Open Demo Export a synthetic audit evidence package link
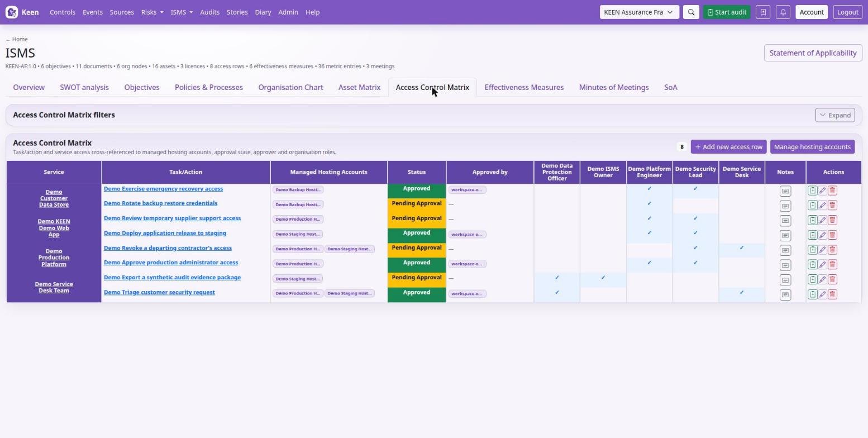 (172, 278)
